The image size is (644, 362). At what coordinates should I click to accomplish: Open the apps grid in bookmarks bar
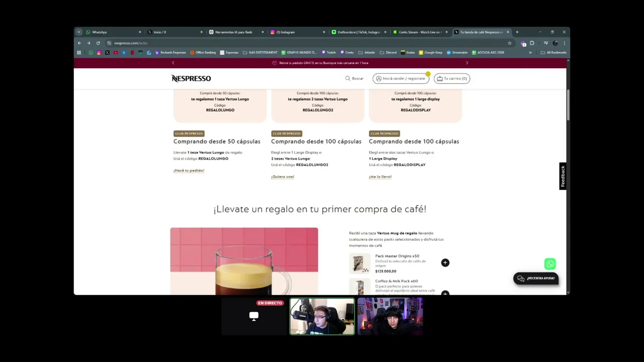pos(79,52)
